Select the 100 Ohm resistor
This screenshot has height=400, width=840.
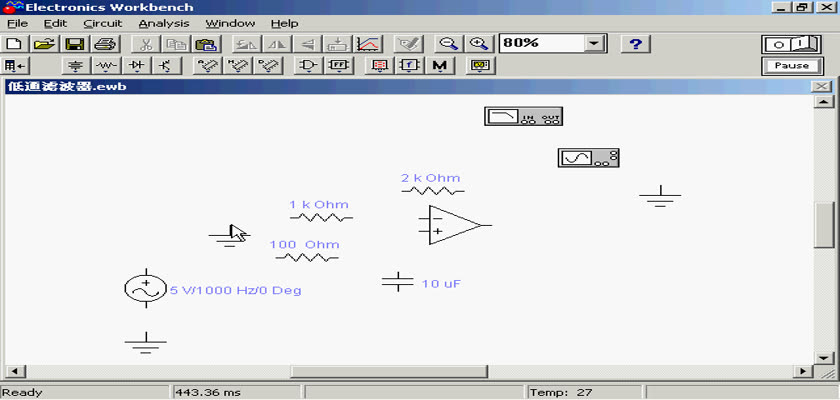pyautogui.click(x=307, y=258)
